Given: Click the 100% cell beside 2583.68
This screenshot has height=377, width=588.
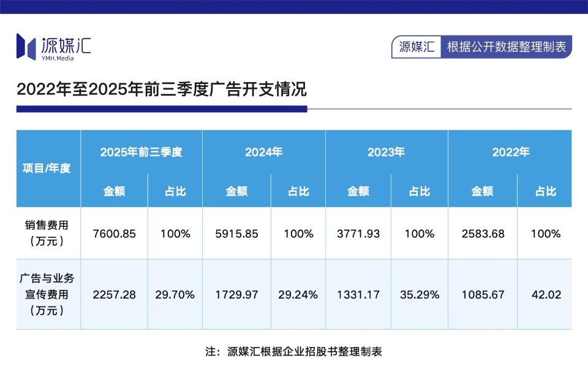Looking at the screenshot, I should click(x=546, y=234).
